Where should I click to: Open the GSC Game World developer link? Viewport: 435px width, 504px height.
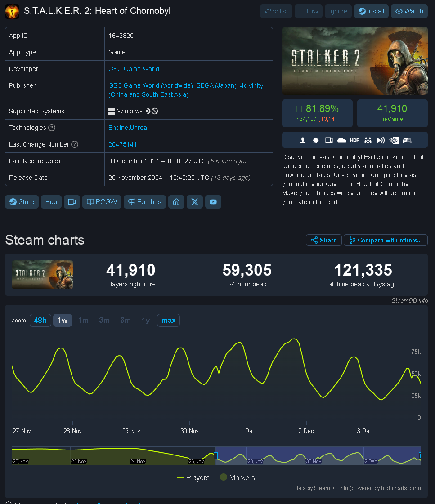(x=134, y=69)
